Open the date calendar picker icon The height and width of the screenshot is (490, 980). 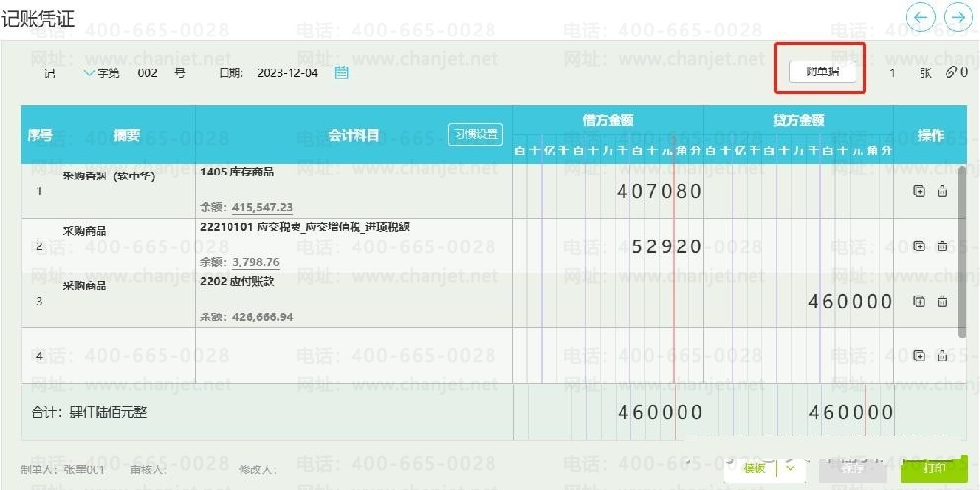click(x=341, y=73)
